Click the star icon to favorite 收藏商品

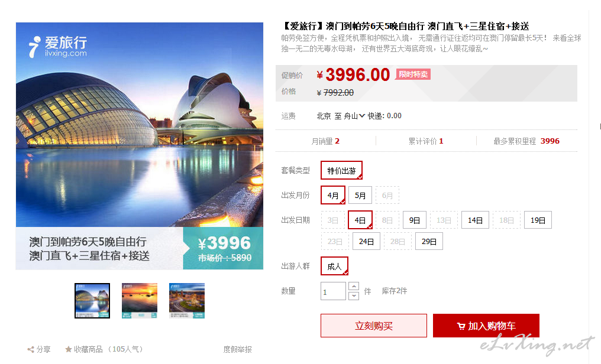point(69,349)
